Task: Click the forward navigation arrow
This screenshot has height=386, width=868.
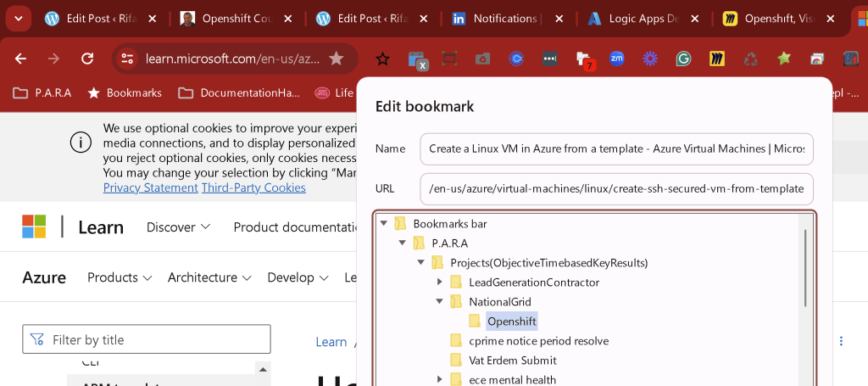Action: tap(53, 59)
